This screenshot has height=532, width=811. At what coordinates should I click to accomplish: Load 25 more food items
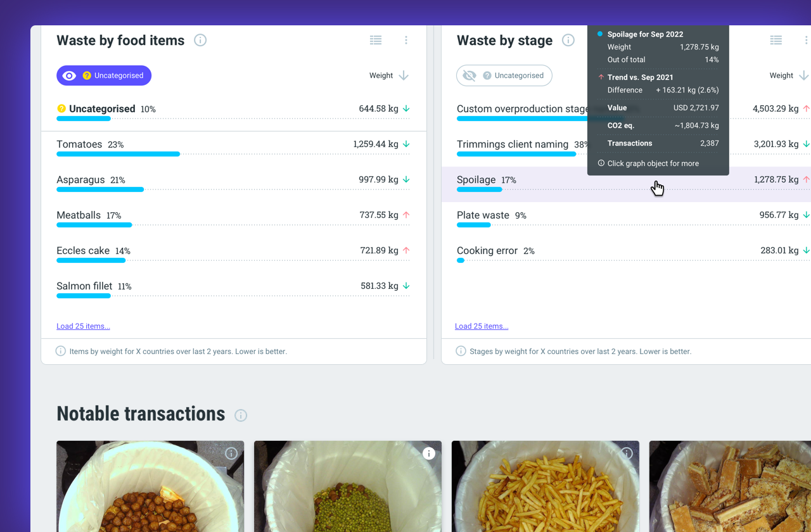point(83,326)
